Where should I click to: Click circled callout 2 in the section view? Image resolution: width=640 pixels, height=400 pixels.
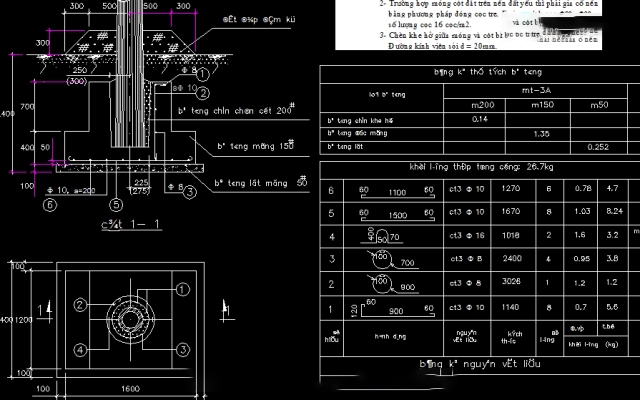pos(202,93)
